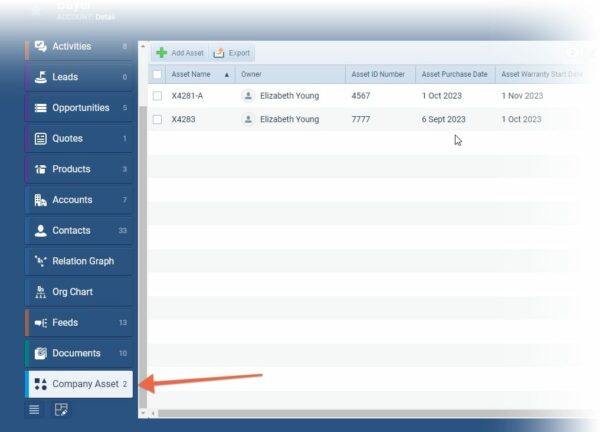
Task: Open asset X4283 name cell
Action: (x=183, y=119)
